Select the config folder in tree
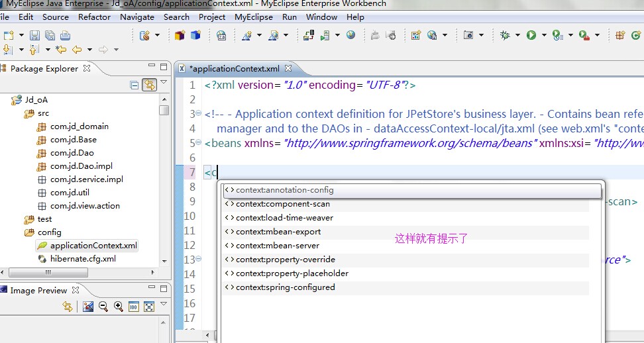 (49, 232)
